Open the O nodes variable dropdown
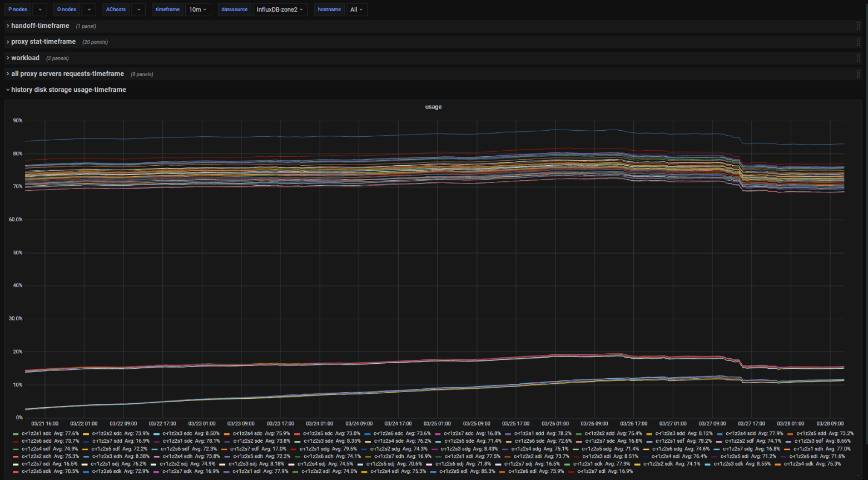868x480 pixels. (88, 9)
